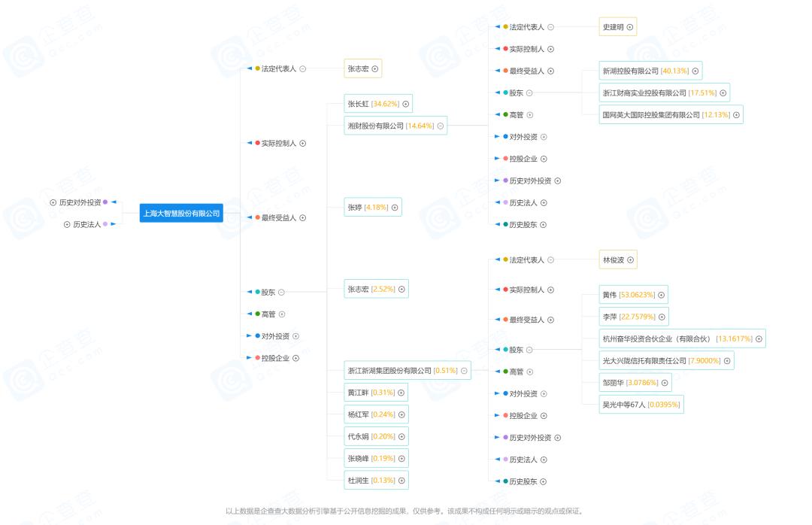Expand 杭州奋华投资合伙企业 13.1617% node

(759, 339)
